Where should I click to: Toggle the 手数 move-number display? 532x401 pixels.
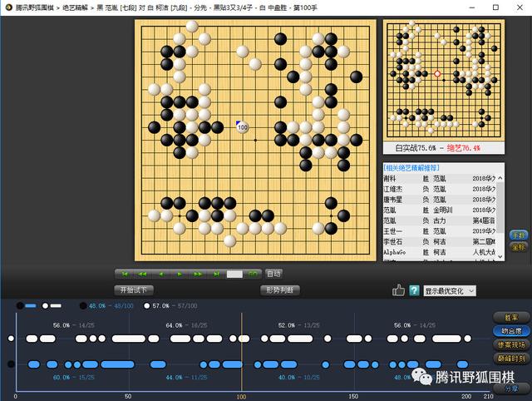(x=519, y=235)
